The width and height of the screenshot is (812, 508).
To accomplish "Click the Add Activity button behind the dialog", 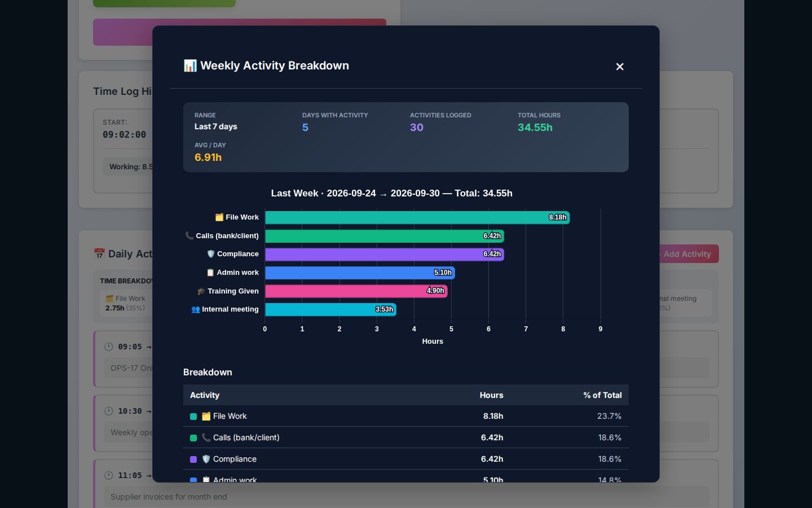I will [689, 254].
